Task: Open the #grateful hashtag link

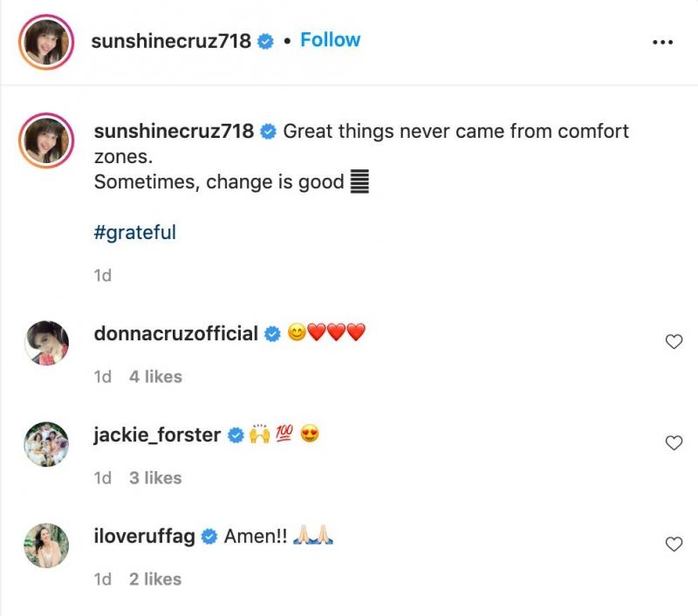Action: pyautogui.click(x=134, y=233)
